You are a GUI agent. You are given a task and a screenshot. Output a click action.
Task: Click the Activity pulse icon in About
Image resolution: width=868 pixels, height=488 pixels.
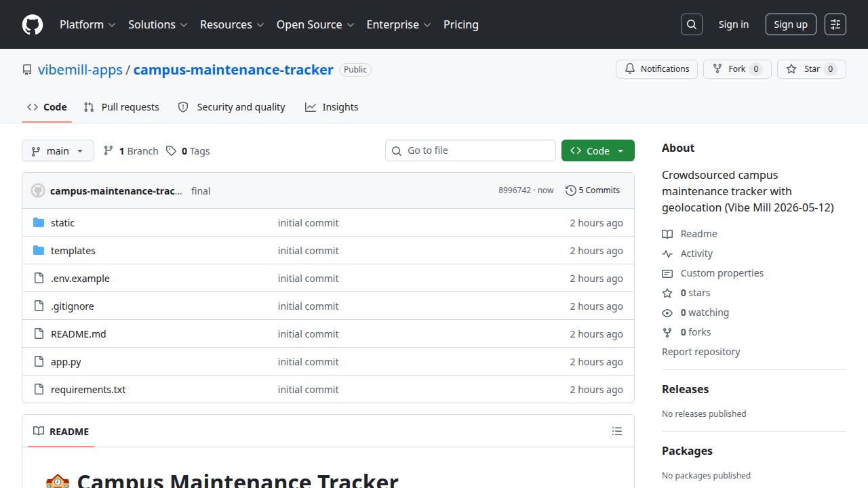(667, 253)
